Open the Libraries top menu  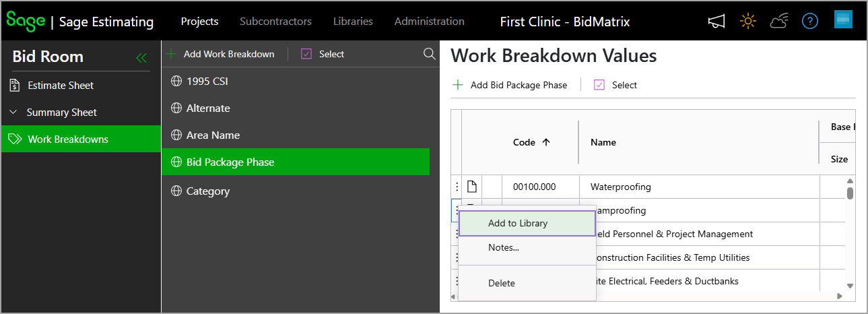[353, 22]
